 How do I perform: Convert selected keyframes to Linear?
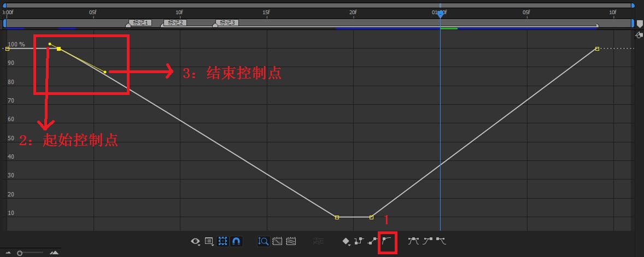pos(373,241)
